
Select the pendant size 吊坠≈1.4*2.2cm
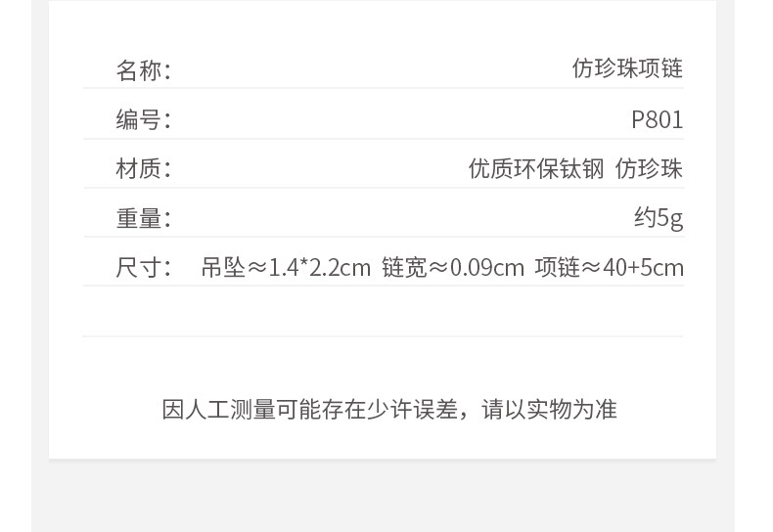point(286,267)
